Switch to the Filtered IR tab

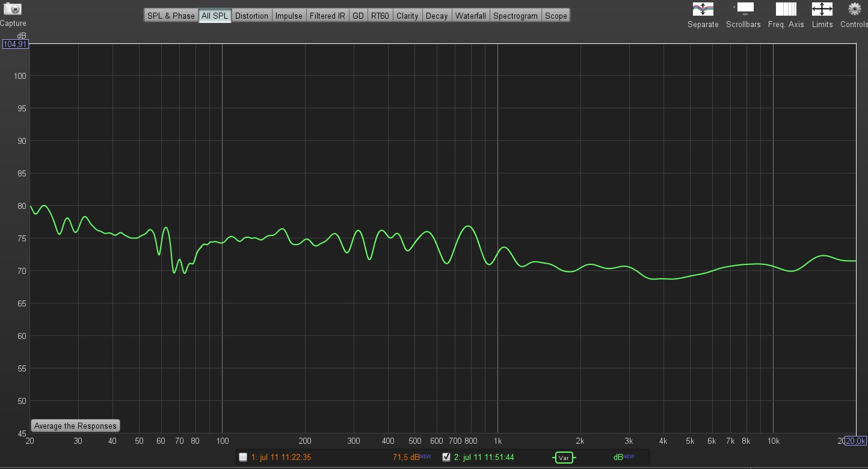point(327,16)
